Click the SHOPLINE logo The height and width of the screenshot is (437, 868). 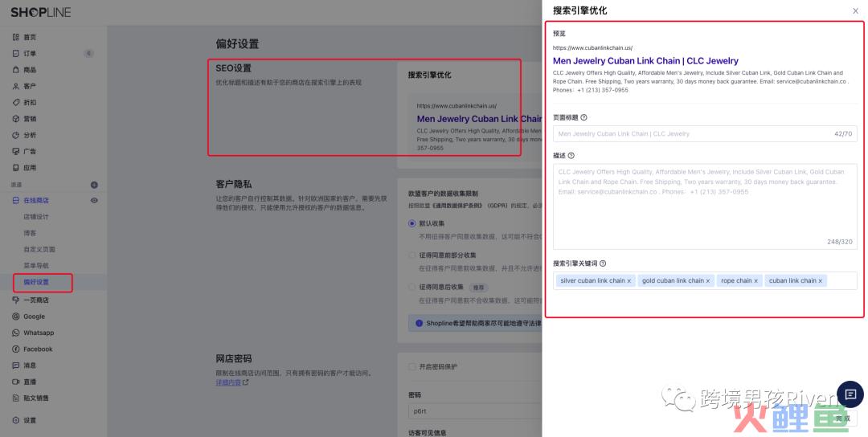pos(41,12)
